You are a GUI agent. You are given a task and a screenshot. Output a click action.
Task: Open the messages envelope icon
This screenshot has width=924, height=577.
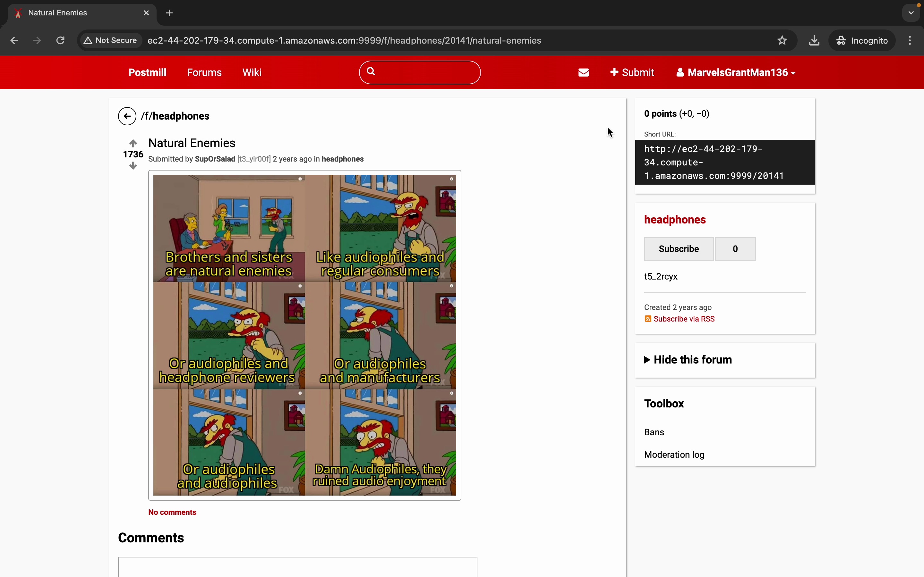click(x=583, y=72)
